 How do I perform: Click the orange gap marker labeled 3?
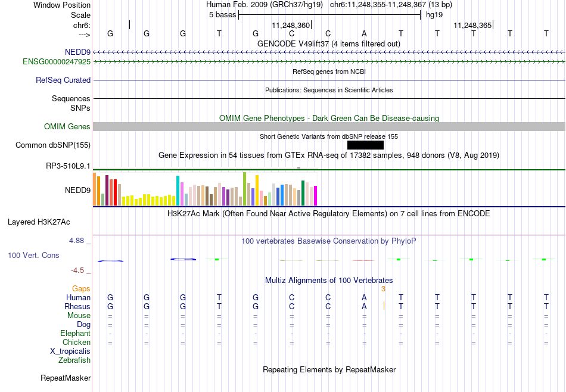(383, 289)
